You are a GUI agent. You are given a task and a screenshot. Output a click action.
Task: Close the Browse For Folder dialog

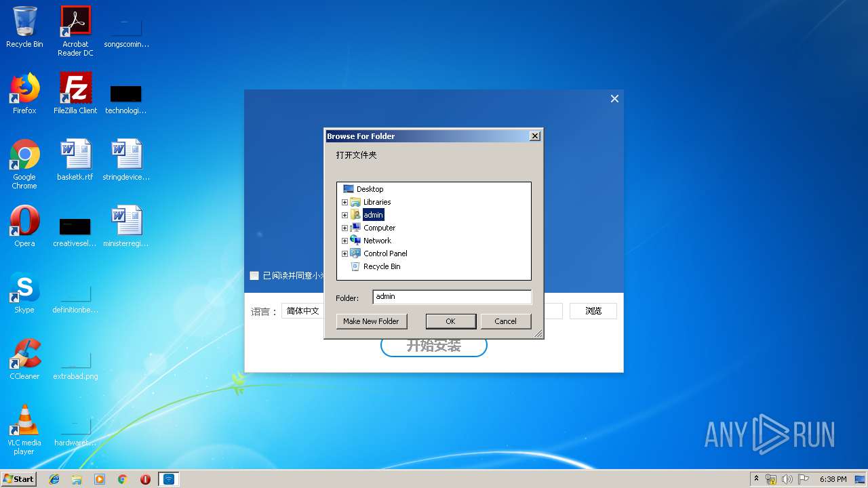534,136
